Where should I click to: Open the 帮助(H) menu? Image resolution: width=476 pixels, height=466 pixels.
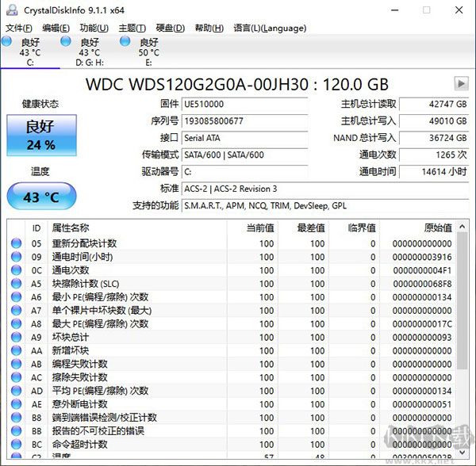coord(209,29)
